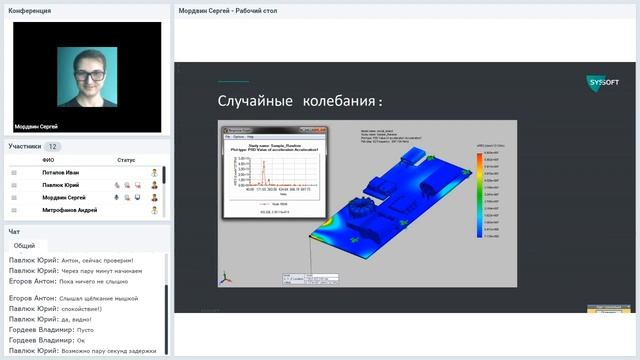Click chat message 'Антон, сейчас проверим!'
The width and height of the screenshot is (640, 360).
click(x=98, y=260)
